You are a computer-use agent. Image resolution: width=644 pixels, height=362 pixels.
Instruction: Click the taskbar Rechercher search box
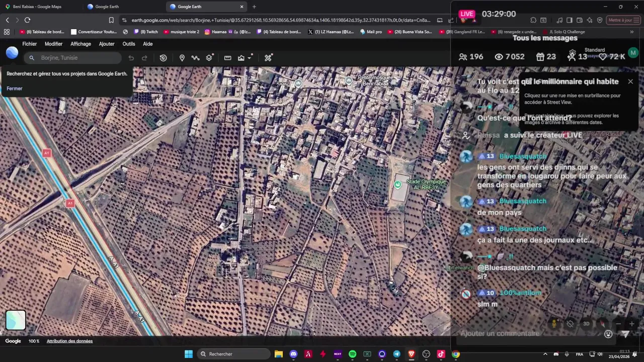pos(233,354)
